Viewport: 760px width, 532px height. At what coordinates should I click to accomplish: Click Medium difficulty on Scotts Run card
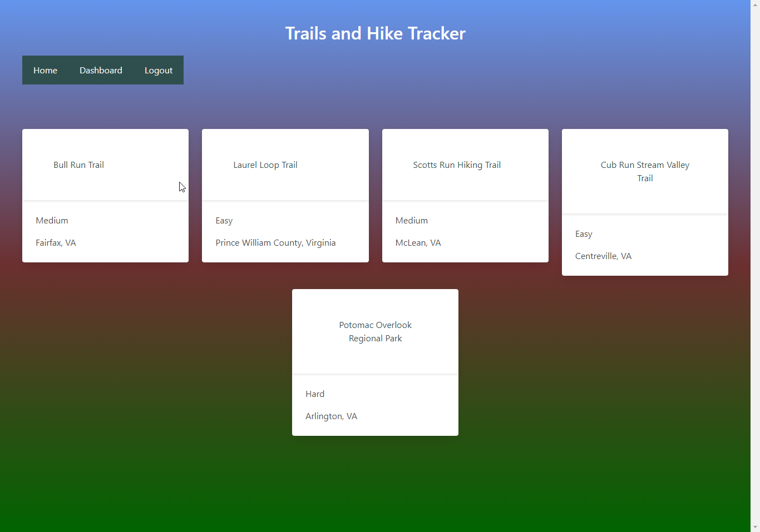(x=412, y=221)
